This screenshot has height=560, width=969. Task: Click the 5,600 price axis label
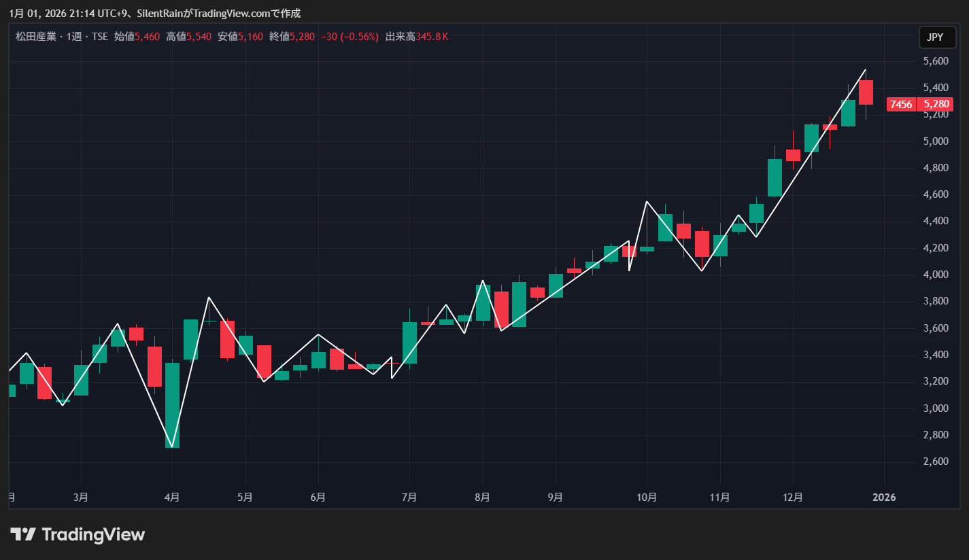[x=935, y=61]
